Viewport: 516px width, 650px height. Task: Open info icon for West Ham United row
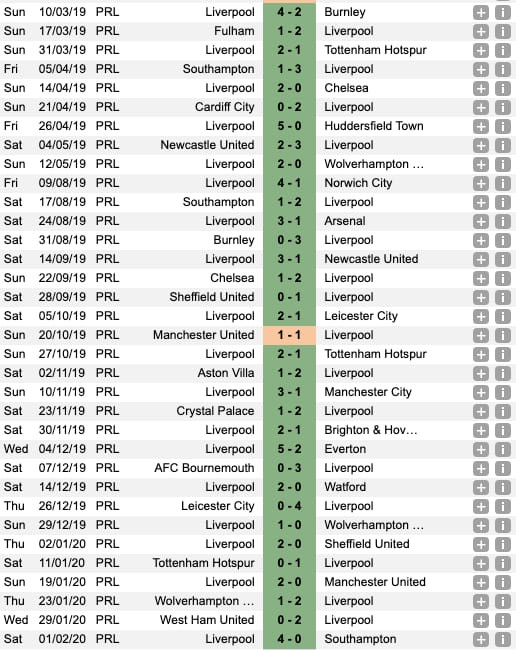[x=502, y=620]
